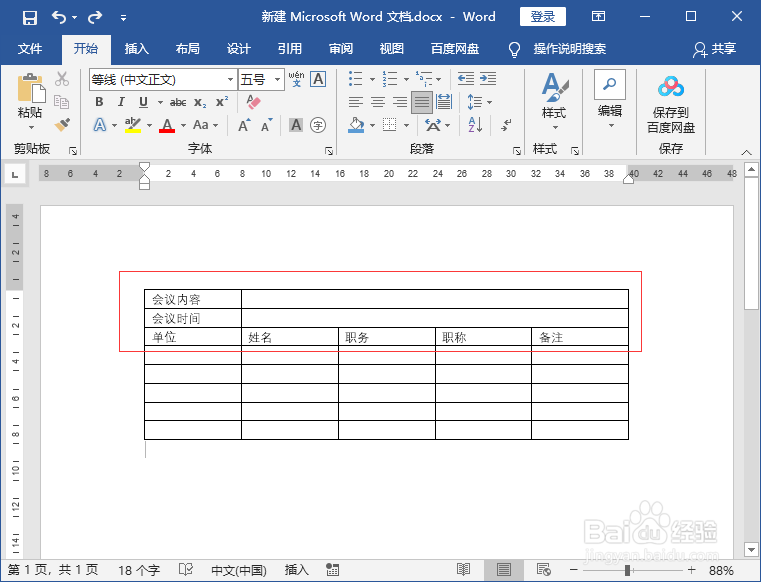Shrink font size with the smaller A icon
This screenshot has width=761, height=582.
point(266,125)
